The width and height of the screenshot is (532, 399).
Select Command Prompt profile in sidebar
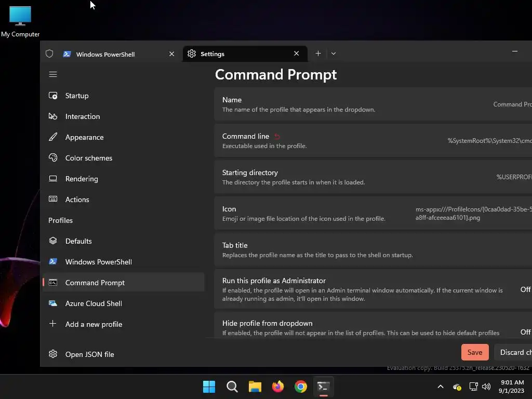point(124,283)
